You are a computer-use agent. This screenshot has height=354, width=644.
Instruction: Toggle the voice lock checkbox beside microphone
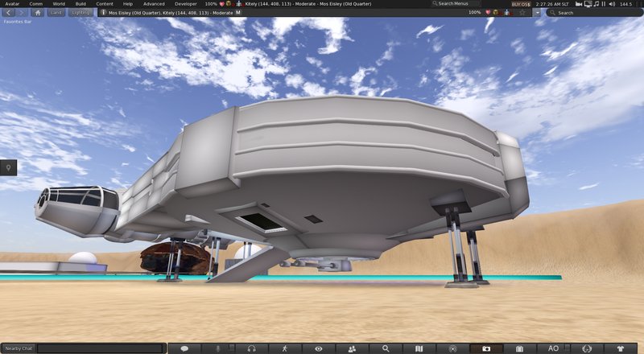click(232, 347)
